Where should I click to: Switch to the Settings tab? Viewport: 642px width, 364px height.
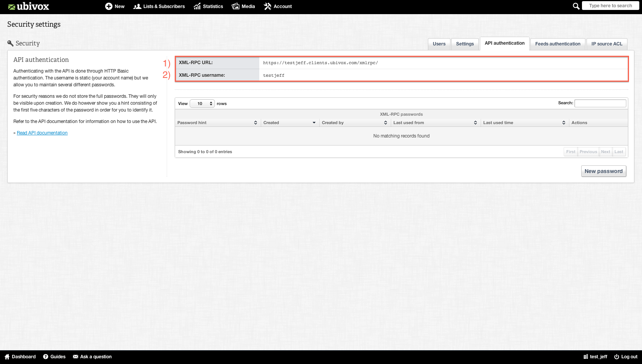point(465,44)
